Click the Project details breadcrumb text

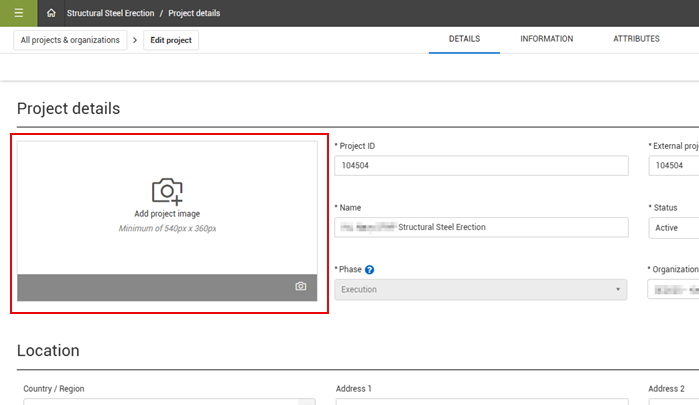click(x=195, y=13)
